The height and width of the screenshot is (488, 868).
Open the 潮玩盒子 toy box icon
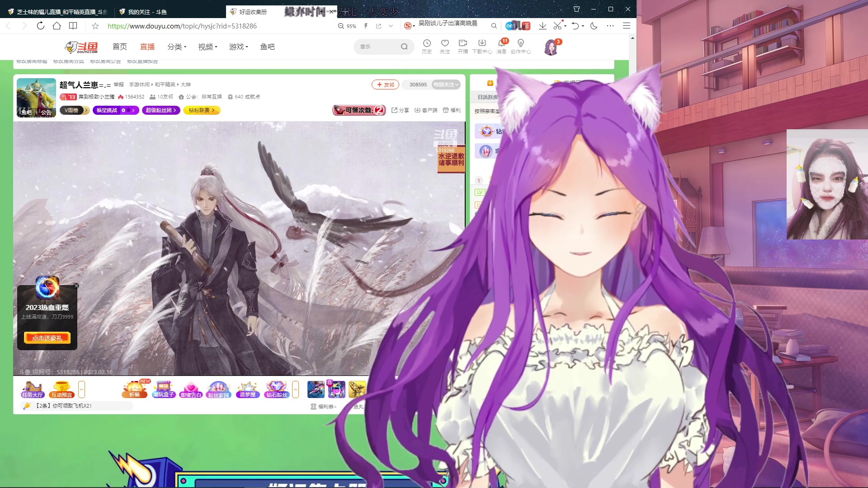[163, 389]
